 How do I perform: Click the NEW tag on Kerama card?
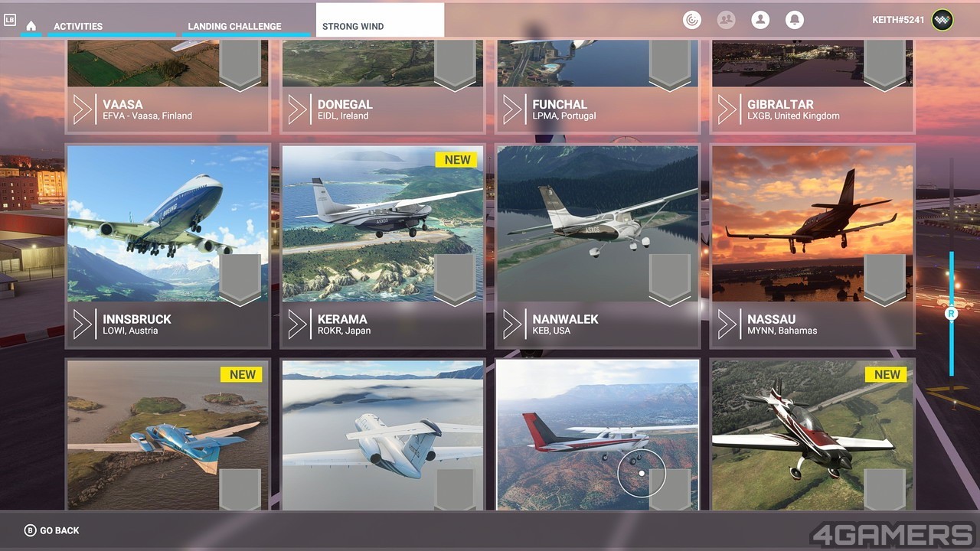click(x=457, y=159)
